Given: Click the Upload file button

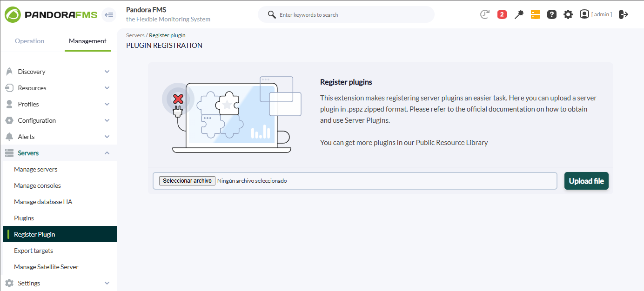Looking at the screenshot, I should coord(586,181).
